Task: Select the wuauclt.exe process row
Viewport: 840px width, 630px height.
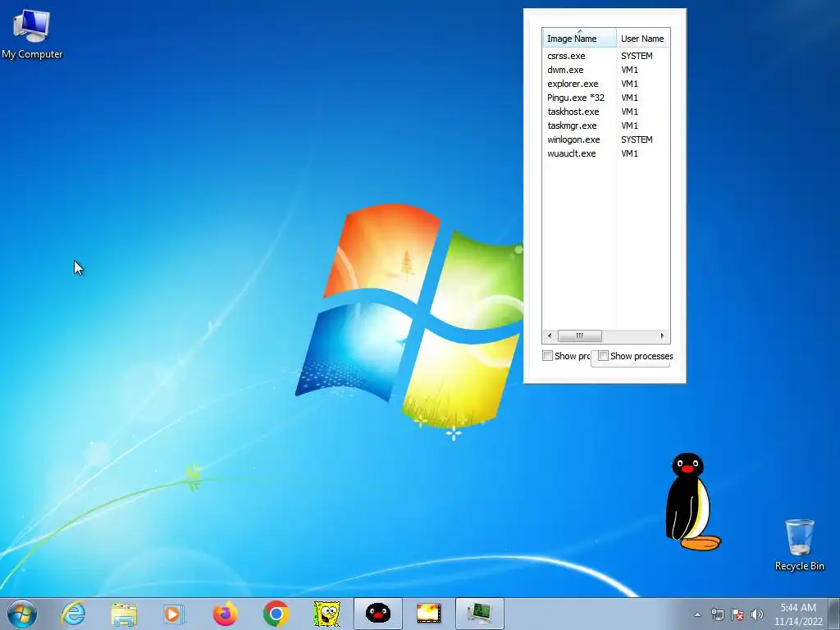Action: [606, 153]
